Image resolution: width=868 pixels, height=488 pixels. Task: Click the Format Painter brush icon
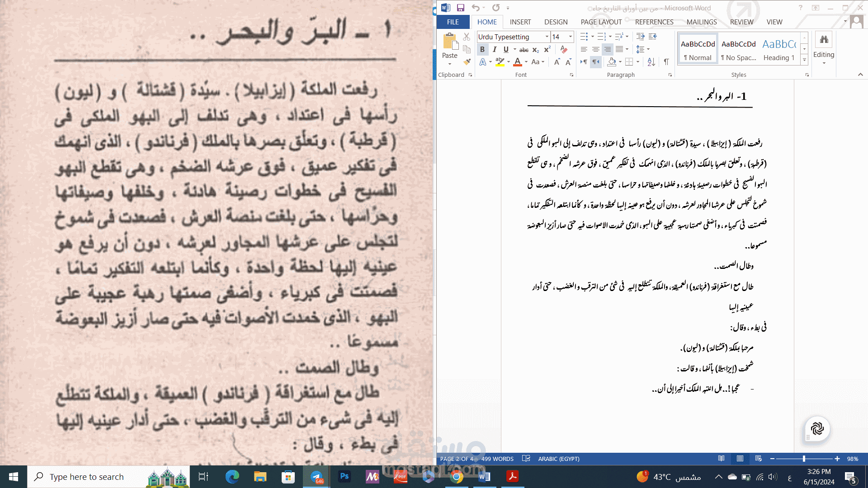tap(467, 62)
